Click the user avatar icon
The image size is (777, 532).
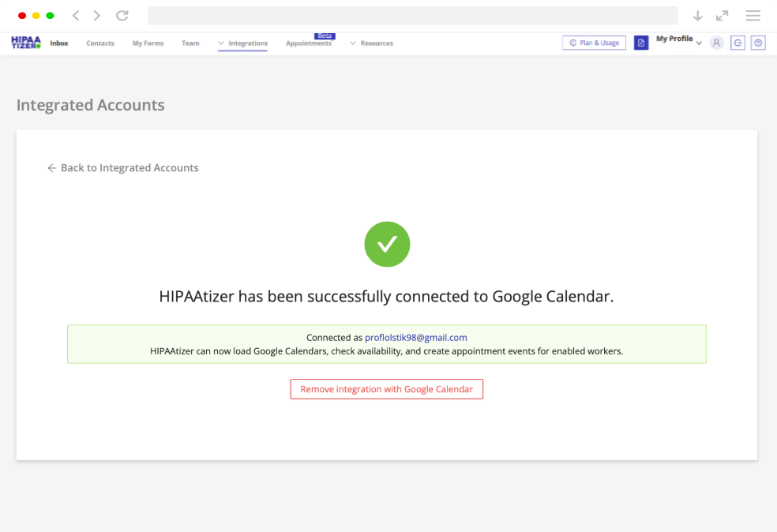(716, 43)
